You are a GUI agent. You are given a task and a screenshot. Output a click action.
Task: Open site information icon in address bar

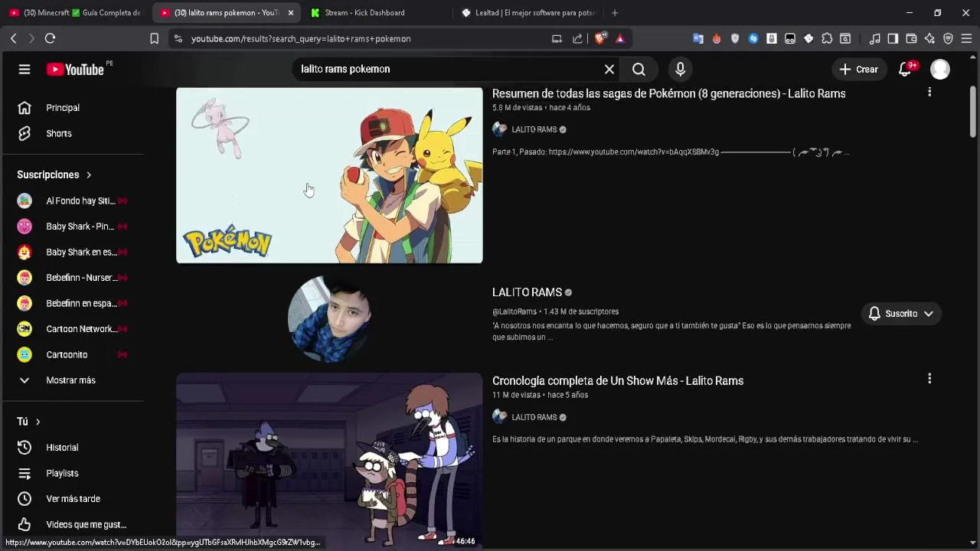[x=178, y=38]
